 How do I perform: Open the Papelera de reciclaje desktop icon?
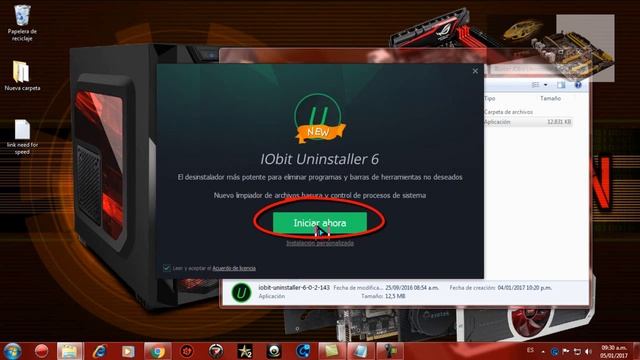22,23
